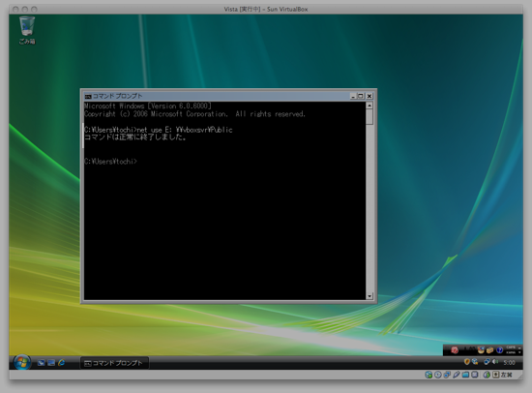Click Switch between windows quick launch icon
This screenshot has width=532, height=393.
(51, 363)
